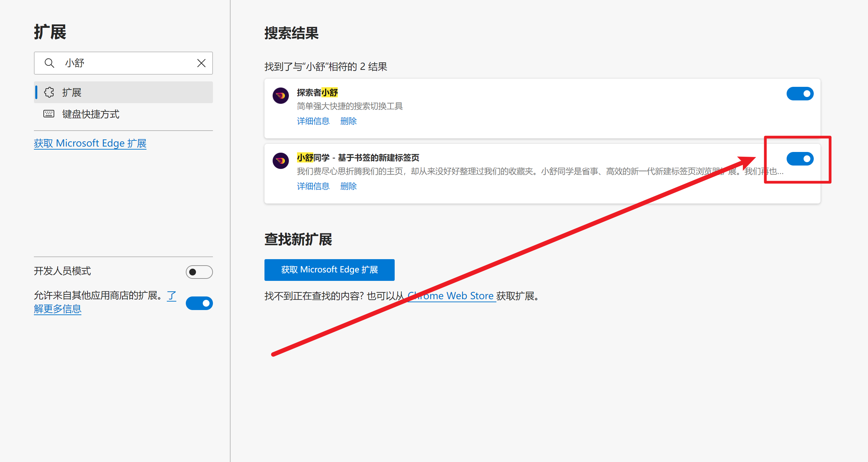Screen dimensions: 868x462
Task: Disable the 探索者小舒 extension toggle
Action: coord(800,94)
